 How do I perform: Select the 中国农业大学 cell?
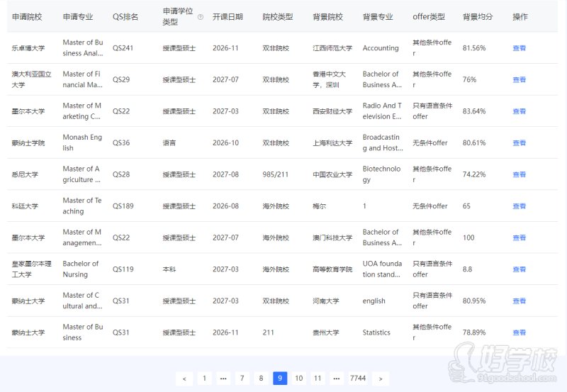coord(332,174)
